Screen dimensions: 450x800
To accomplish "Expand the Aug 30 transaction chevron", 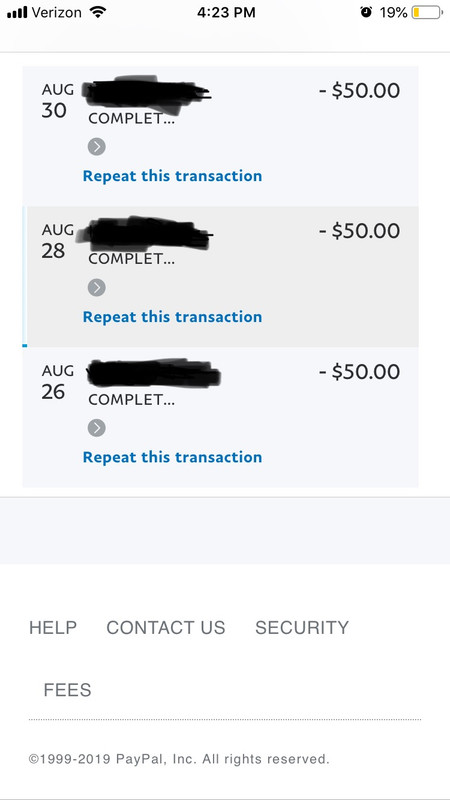I will [x=96, y=147].
